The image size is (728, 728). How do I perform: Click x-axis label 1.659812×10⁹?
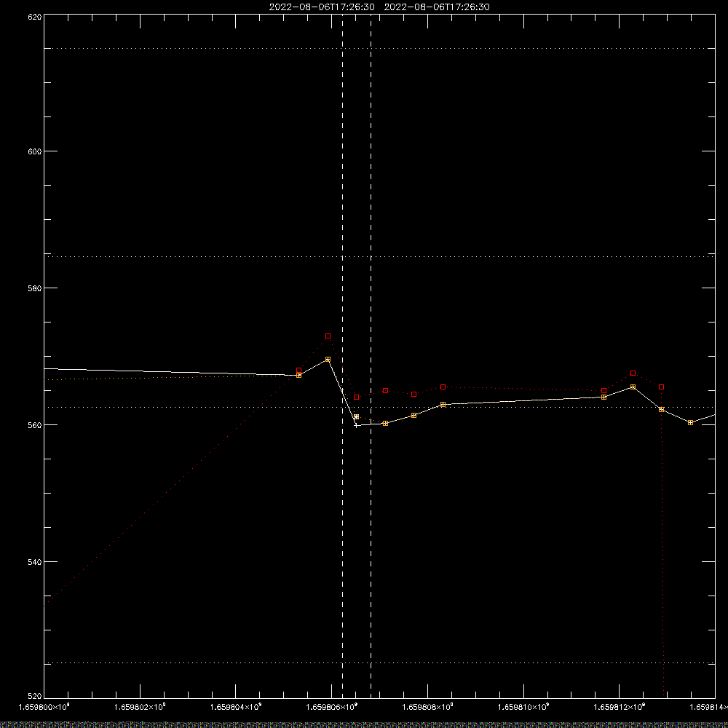coord(620,707)
